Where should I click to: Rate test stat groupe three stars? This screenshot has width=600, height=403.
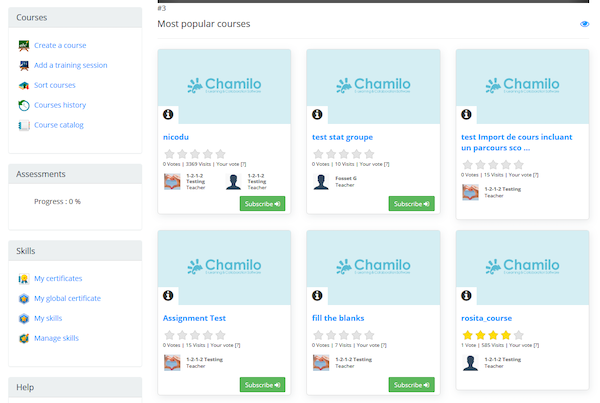pyautogui.click(x=344, y=154)
